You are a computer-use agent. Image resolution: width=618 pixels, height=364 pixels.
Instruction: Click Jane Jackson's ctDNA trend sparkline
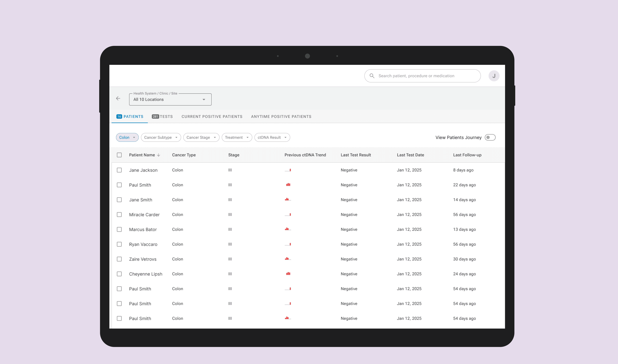click(288, 170)
